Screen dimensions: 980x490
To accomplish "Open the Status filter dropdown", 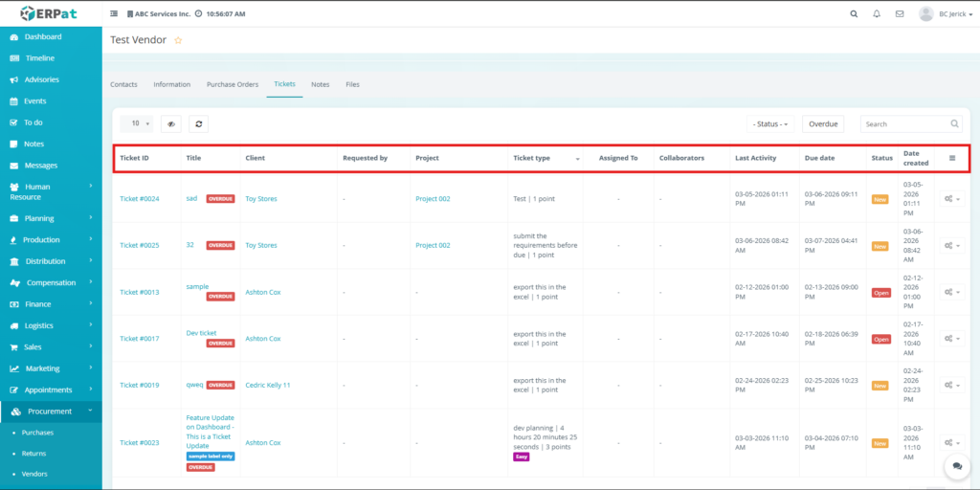I will pos(770,123).
